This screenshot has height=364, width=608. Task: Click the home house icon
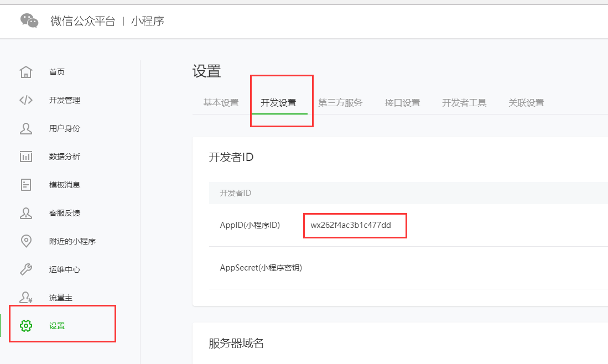[x=26, y=72]
